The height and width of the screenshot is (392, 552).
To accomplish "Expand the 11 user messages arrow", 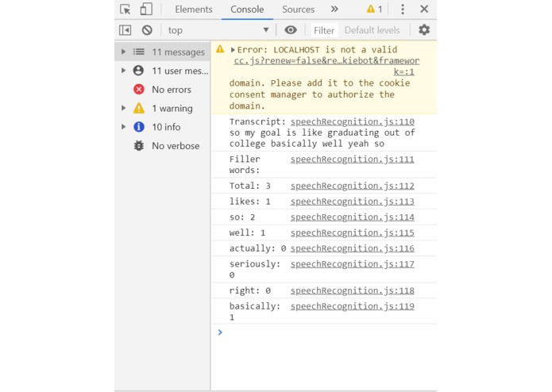I will click(x=123, y=71).
